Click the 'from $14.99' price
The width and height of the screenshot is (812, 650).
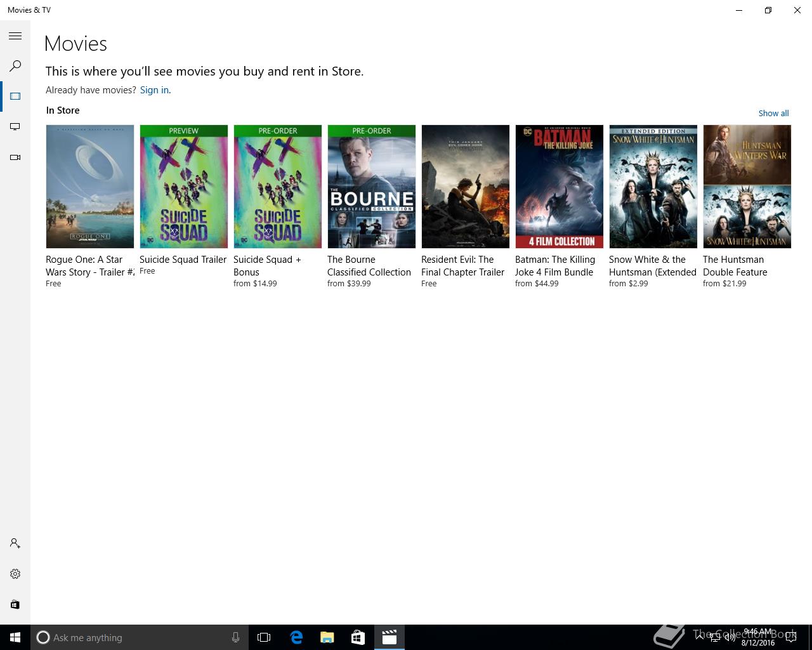pyautogui.click(x=255, y=284)
